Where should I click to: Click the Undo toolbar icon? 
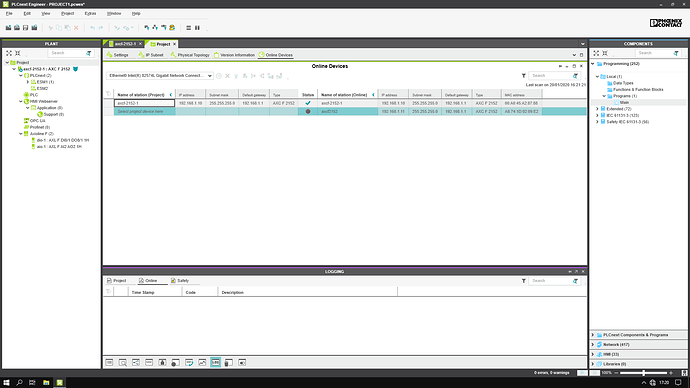[92, 28]
